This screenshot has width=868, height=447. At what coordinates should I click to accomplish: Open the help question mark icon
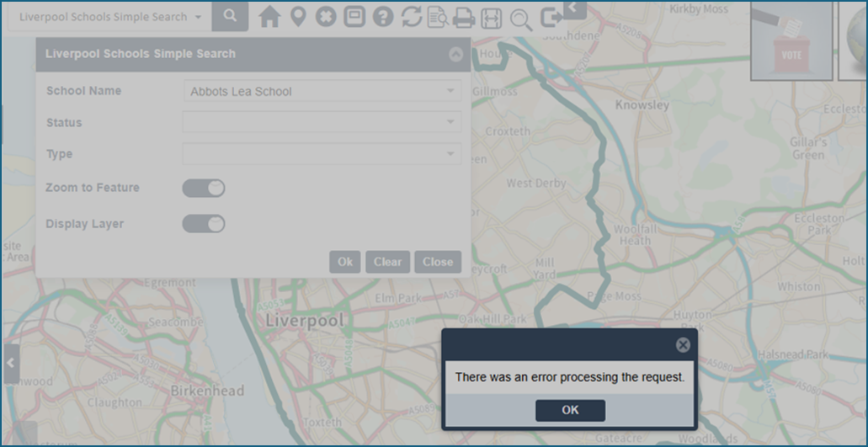[x=383, y=17]
